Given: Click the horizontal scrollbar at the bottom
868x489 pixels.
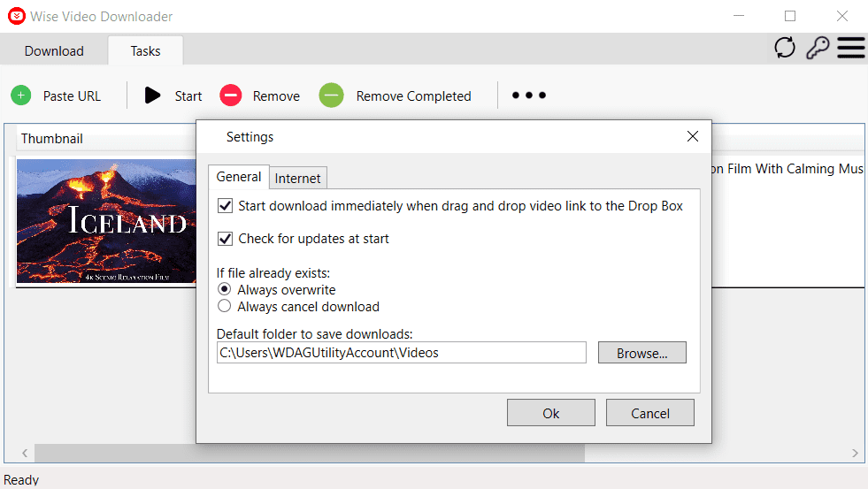Looking at the screenshot, I should point(310,453).
